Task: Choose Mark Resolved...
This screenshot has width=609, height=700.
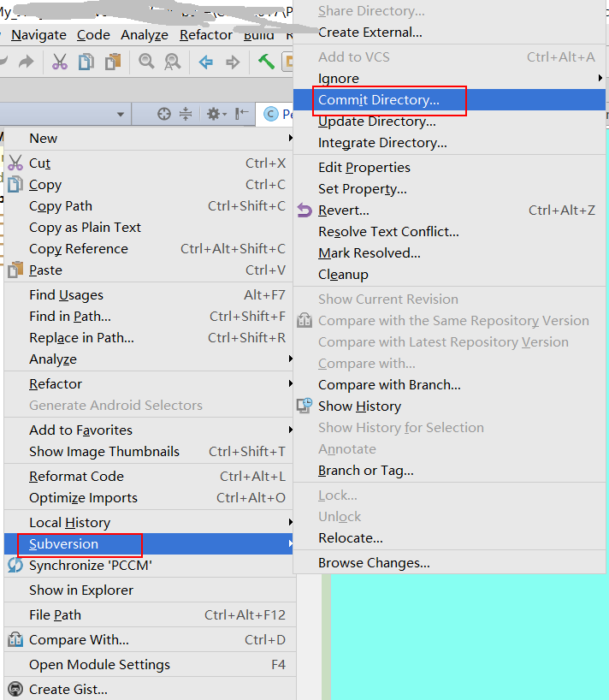Action: point(450,253)
